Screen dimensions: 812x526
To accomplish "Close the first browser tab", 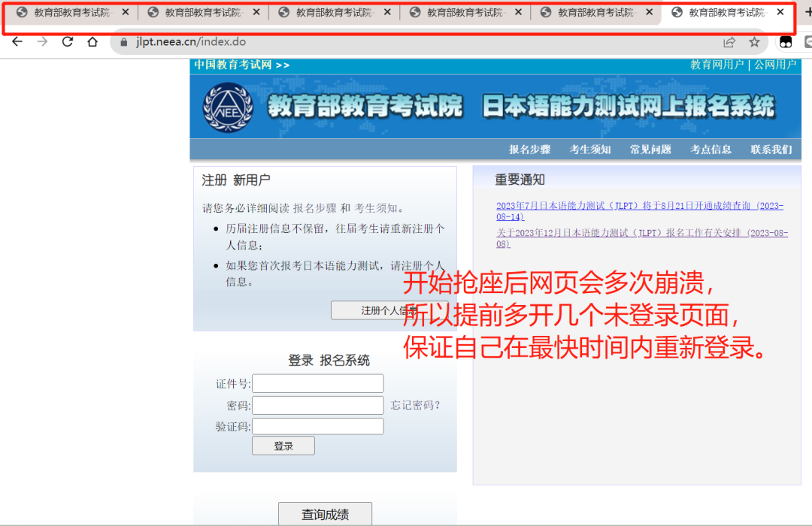I will pos(126,12).
